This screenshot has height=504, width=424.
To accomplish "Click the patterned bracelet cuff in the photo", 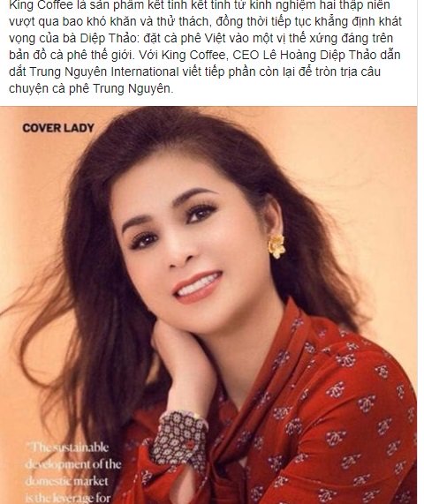I will coord(180,434).
